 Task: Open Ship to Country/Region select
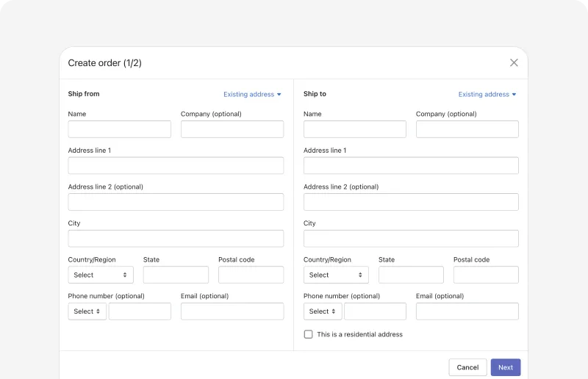point(336,275)
